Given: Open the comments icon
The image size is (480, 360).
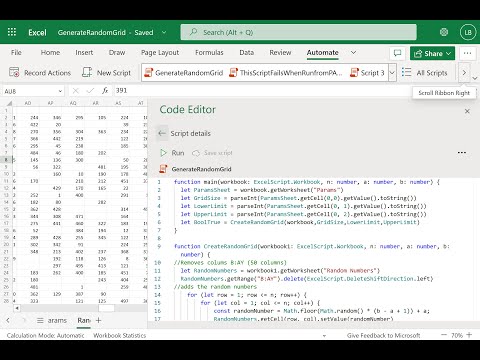Looking at the screenshot, I should click(397, 53).
